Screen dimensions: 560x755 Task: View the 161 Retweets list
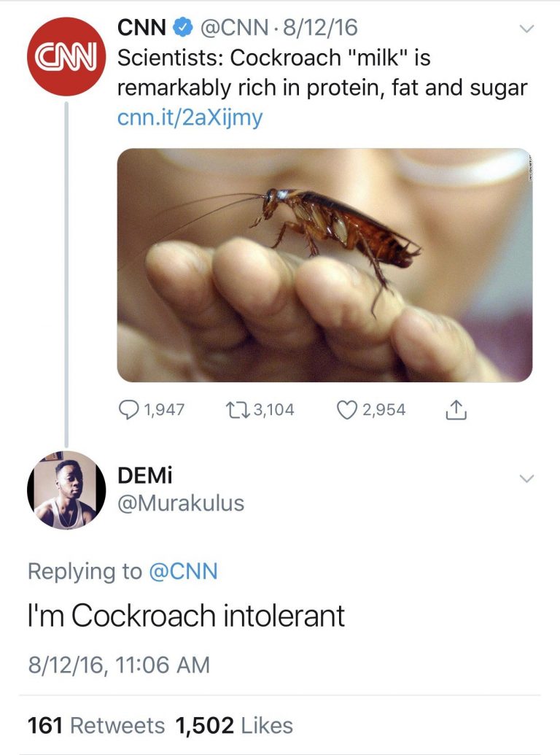click(96, 726)
